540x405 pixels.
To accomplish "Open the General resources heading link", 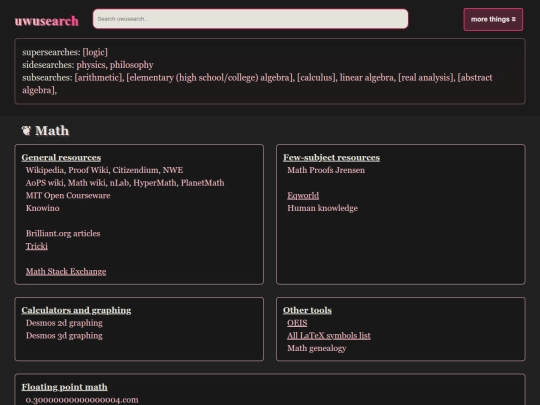I will point(61,157).
